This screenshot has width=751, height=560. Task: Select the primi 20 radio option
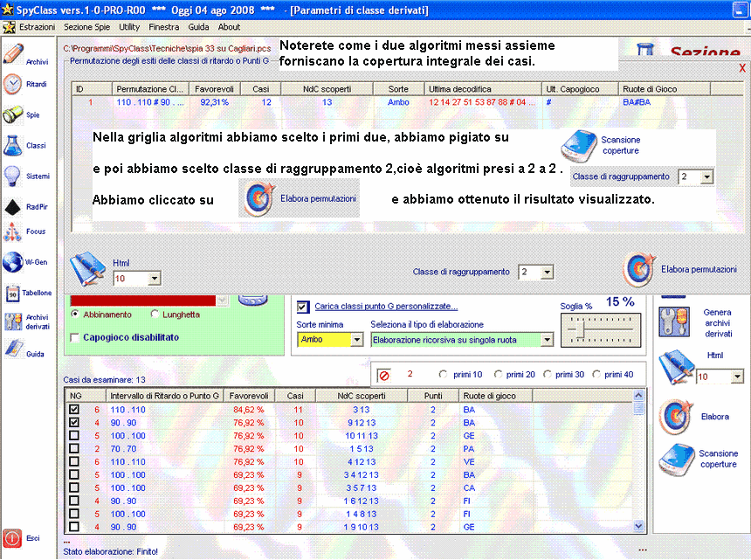point(498,374)
